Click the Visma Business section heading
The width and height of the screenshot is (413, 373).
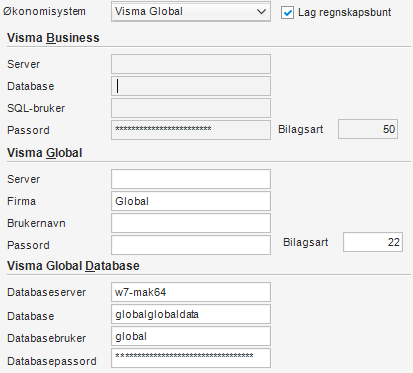point(53,38)
